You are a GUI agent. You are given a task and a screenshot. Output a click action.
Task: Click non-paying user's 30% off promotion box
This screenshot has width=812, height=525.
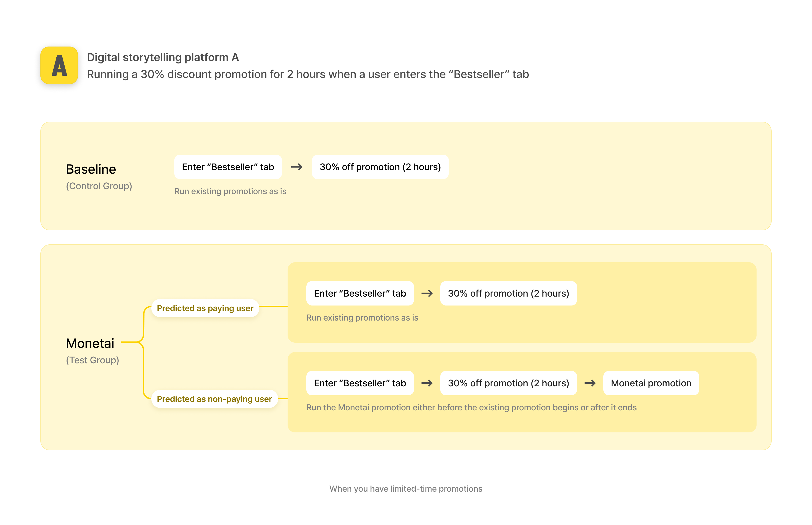click(x=508, y=383)
